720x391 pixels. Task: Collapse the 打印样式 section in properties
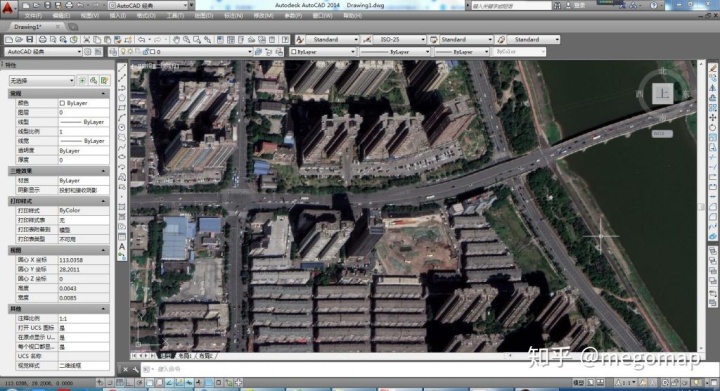pyautogui.click(x=103, y=201)
